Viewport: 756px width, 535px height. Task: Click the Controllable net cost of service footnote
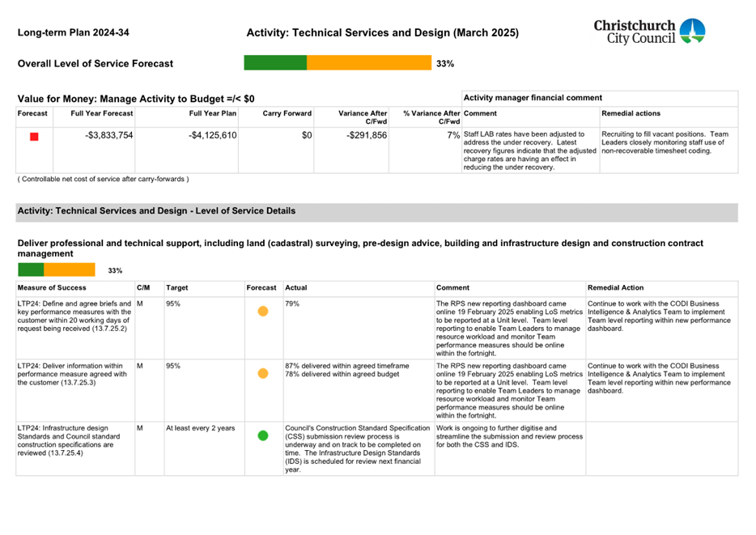tap(103, 179)
